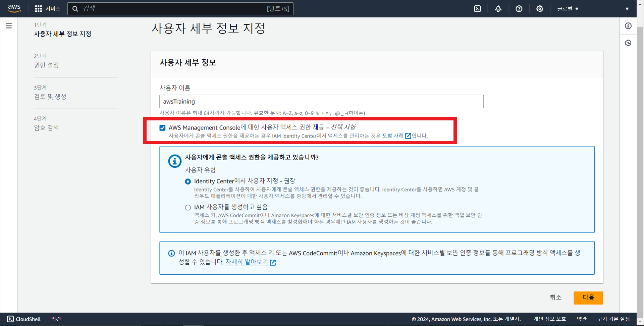Open the notifications bell

498,9
